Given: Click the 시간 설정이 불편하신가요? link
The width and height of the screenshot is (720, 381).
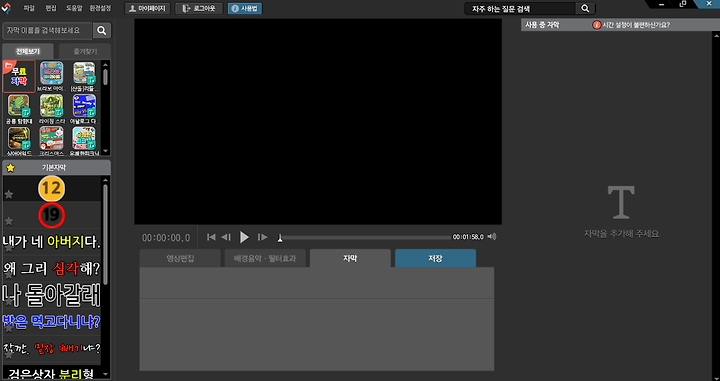Looking at the screenshot, I should [636, 25].
